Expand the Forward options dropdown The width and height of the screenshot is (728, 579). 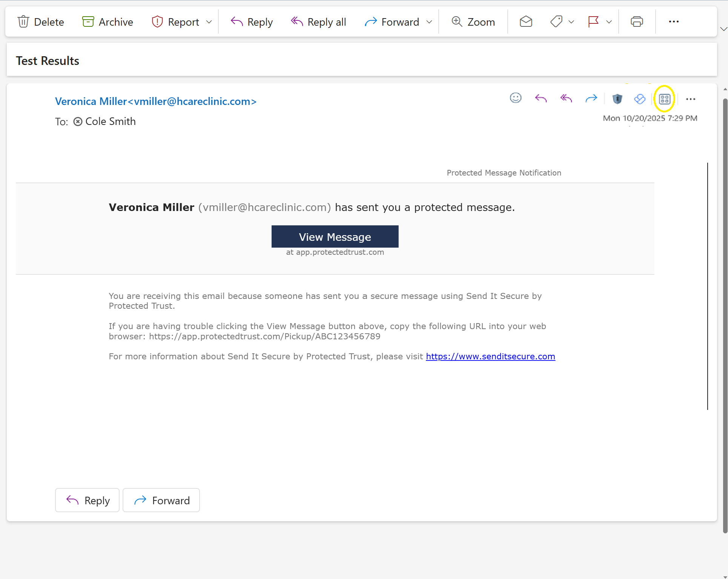[x=429, y=22]
